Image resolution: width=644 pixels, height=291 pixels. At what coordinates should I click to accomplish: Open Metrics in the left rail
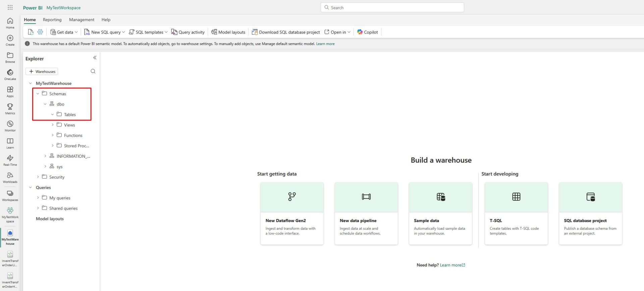(10, 109)
